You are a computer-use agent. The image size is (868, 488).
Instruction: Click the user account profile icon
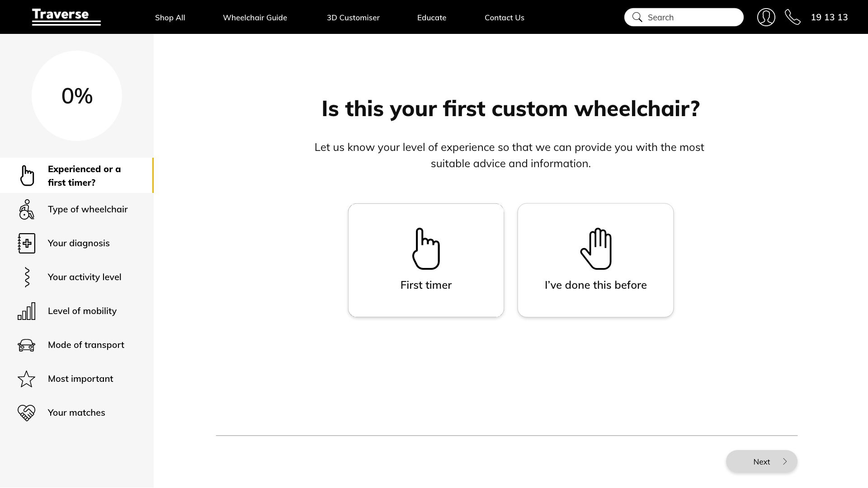point(766,17)
